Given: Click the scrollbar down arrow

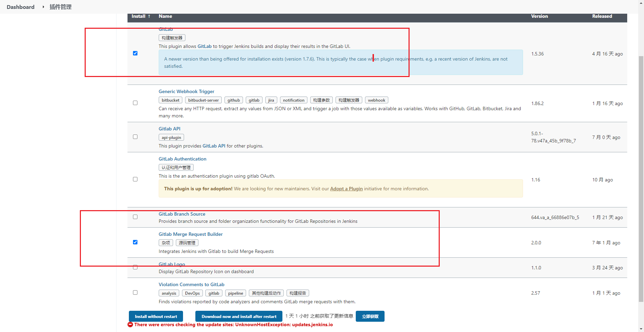Looking at the screenshot, I should (641, 329).
